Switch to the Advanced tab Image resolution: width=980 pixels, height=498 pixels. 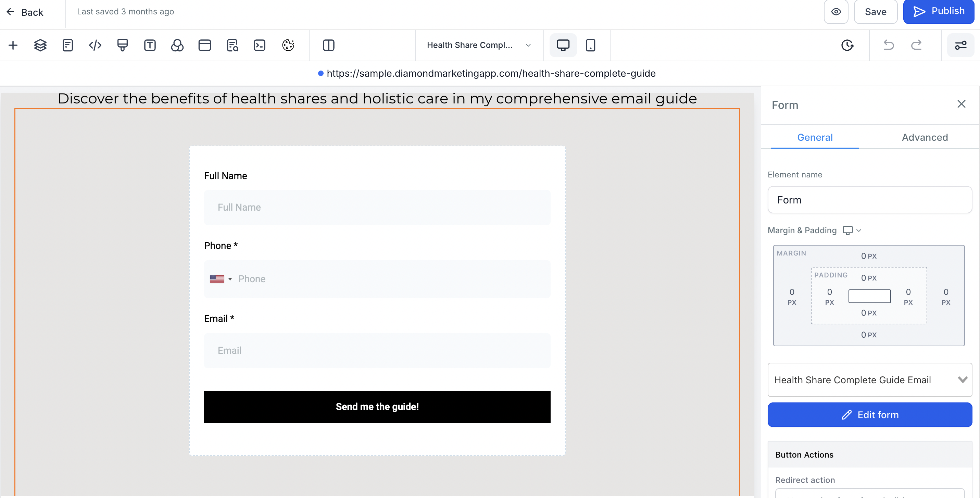coord(925,137)
